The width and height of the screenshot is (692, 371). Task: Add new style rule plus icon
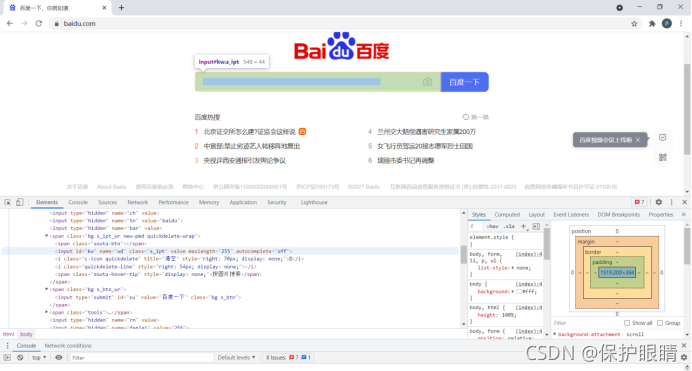524,226
